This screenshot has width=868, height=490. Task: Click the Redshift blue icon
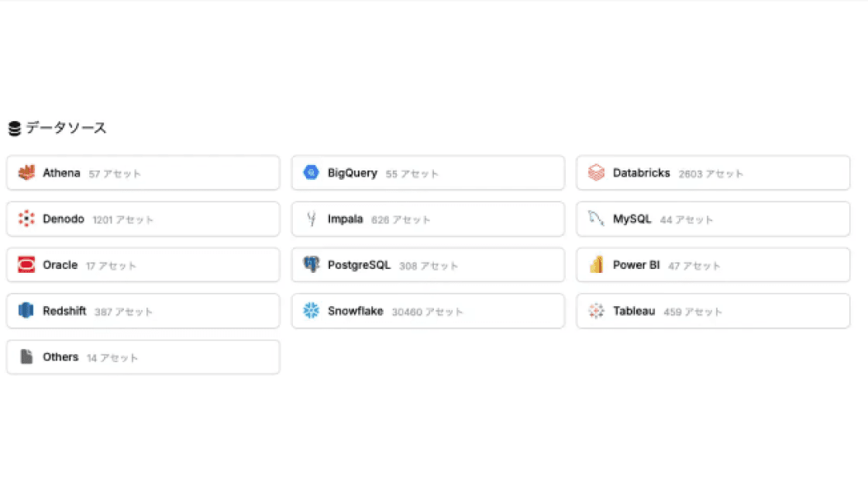[x=27, y=311]
